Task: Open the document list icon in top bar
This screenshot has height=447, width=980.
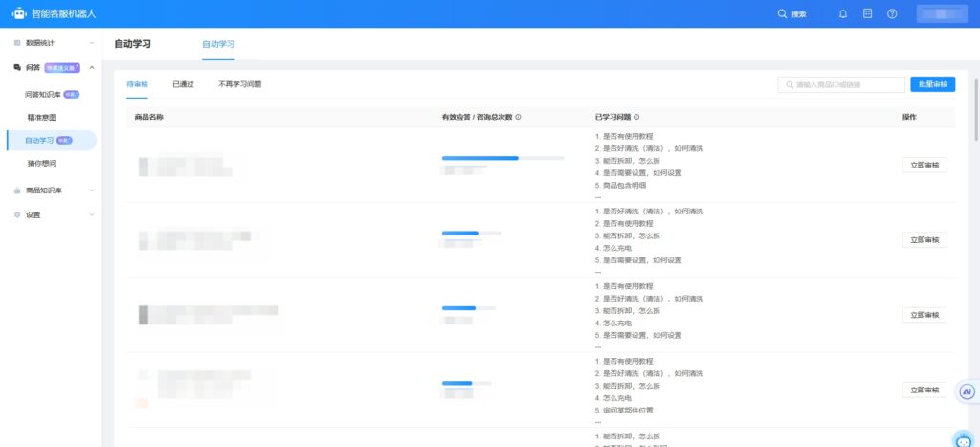Action: tap(867, 13)
